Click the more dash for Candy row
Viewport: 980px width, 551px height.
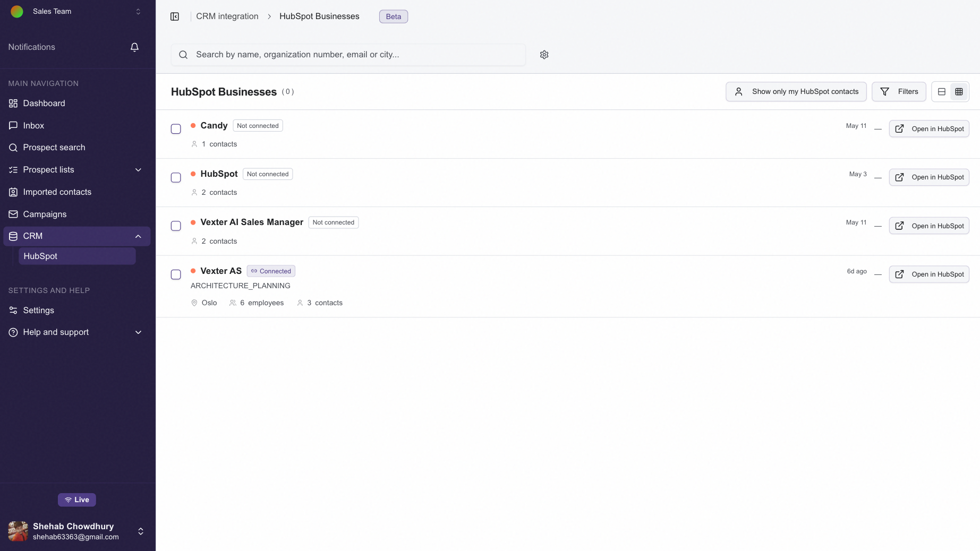click(x=878, y=129)
